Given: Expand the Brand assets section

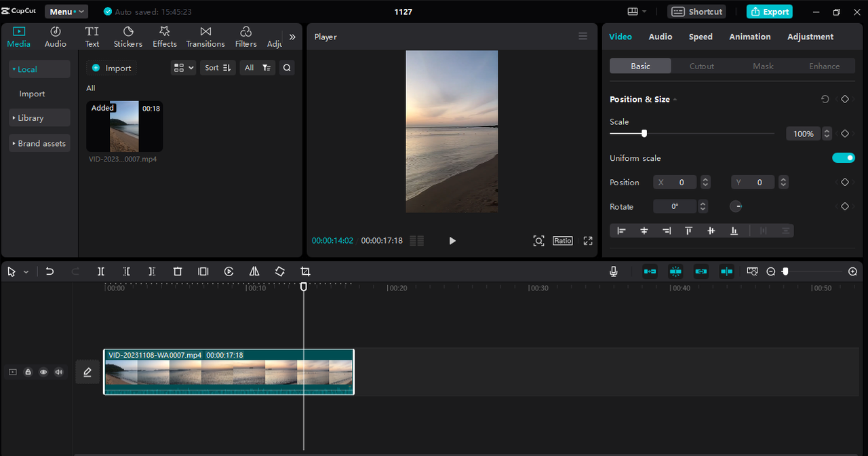Looking at the screenshot, I should (39, 143).
